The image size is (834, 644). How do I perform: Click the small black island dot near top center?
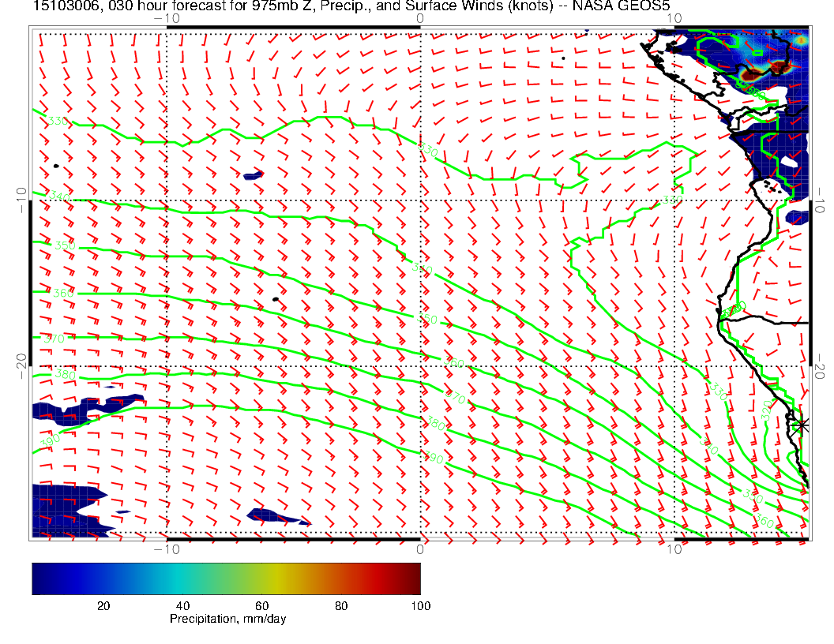pyautogui.click(x=563, y=58)
